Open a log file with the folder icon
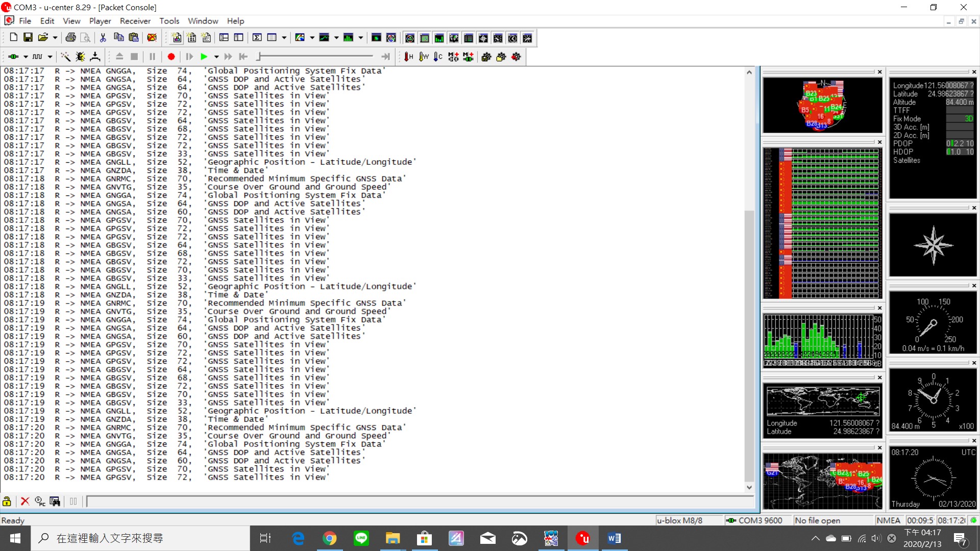 [43, 37]
